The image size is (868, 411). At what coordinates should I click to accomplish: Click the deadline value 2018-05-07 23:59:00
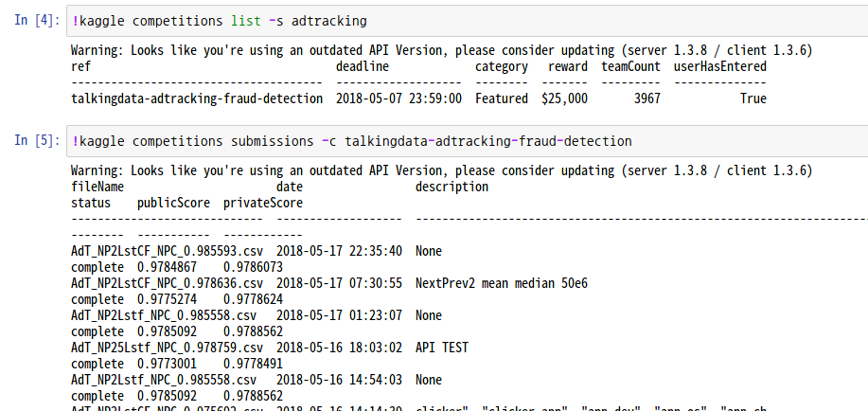tap(399, 99)
